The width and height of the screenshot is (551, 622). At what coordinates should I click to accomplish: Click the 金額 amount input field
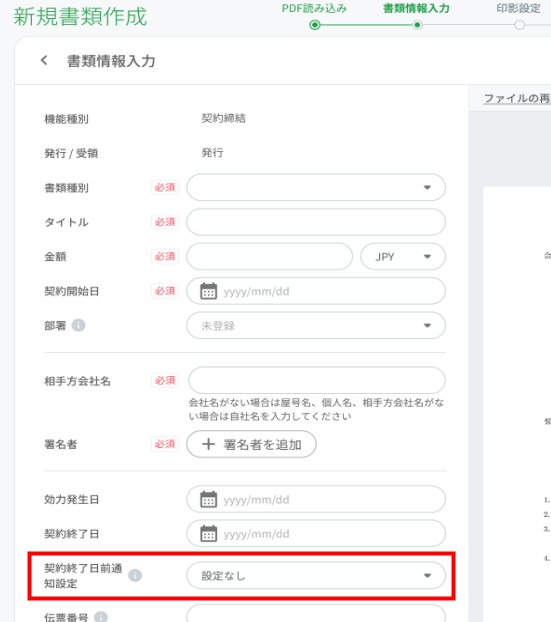coord(269,257)
